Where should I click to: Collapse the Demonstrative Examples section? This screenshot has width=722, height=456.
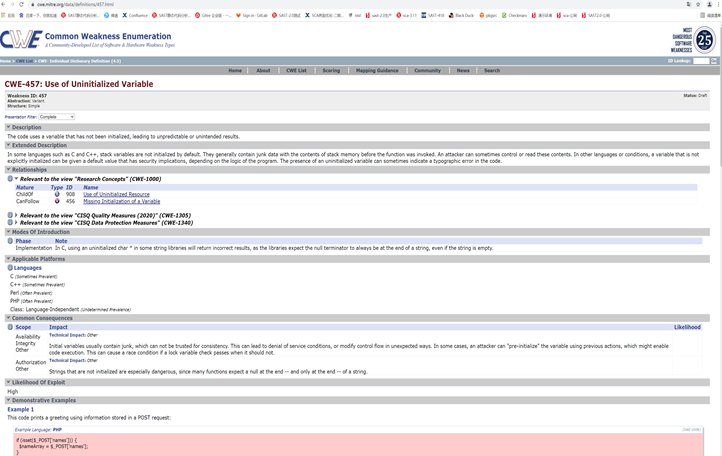(8, 399)
